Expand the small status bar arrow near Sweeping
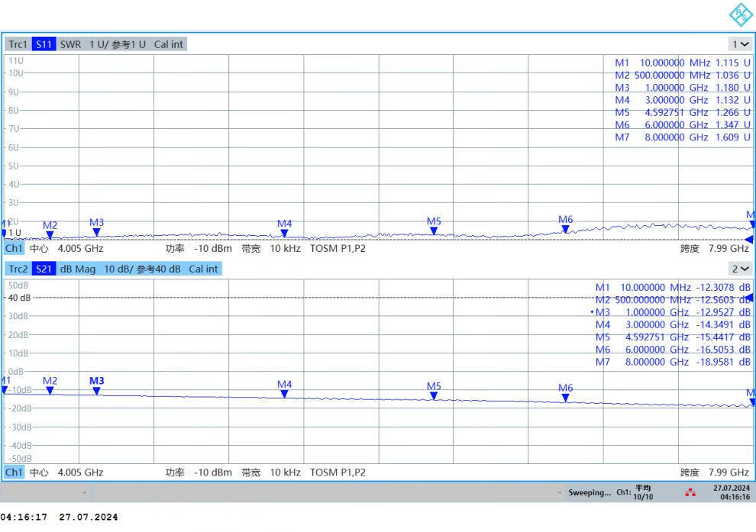This screenshot has width=756, height=532. pyautogui.click(x=561, y=493)
